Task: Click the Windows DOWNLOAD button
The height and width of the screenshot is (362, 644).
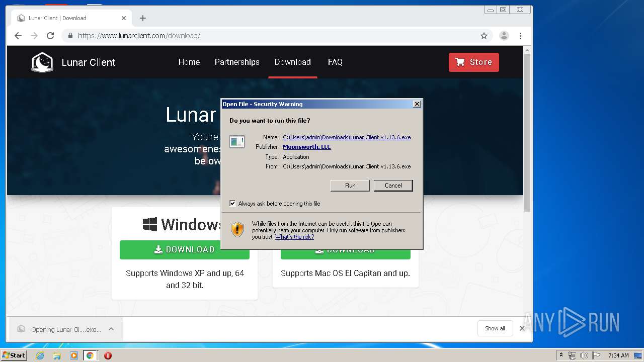Action: pyautogui.click(x=185, y=249)
